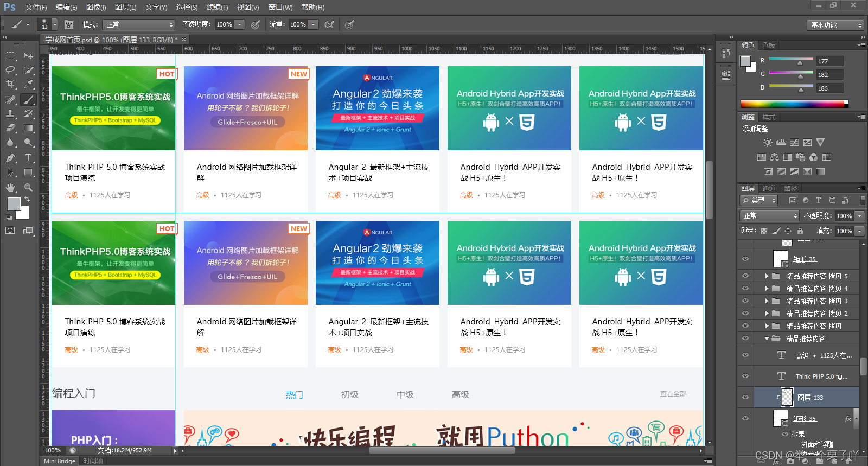Add a Photo Filter adjustment
Screen dimensions: 868x466
[x=800, y=157]
